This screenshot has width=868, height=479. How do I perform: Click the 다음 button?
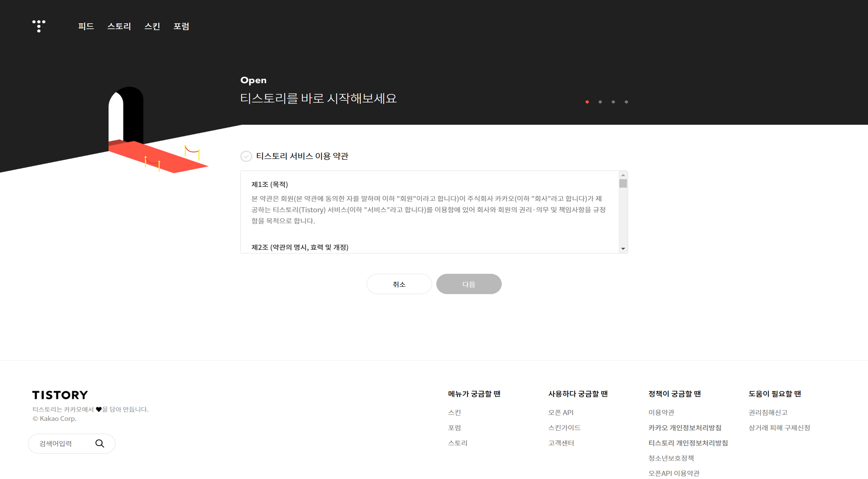469,284
